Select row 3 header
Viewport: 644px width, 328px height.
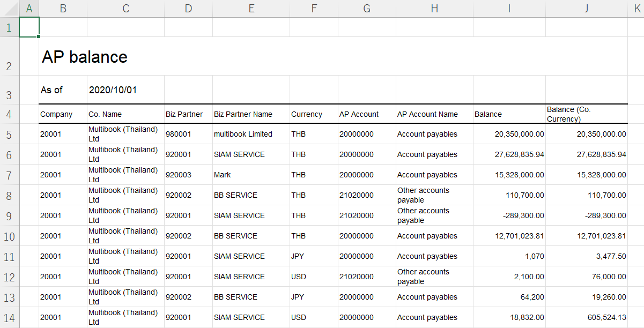[x=9, y=90]
